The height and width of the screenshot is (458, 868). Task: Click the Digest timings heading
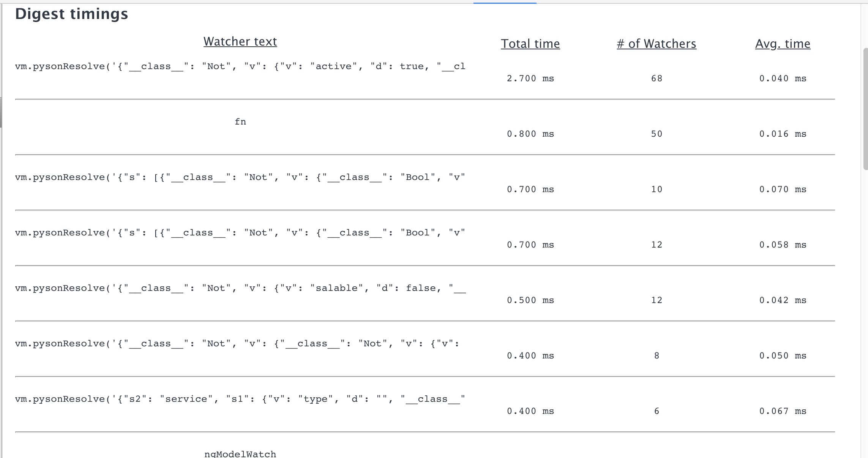point(71,14)
